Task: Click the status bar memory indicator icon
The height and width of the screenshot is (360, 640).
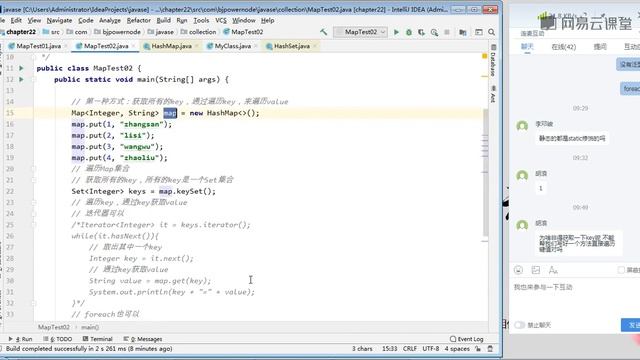Action: [491, 349]
